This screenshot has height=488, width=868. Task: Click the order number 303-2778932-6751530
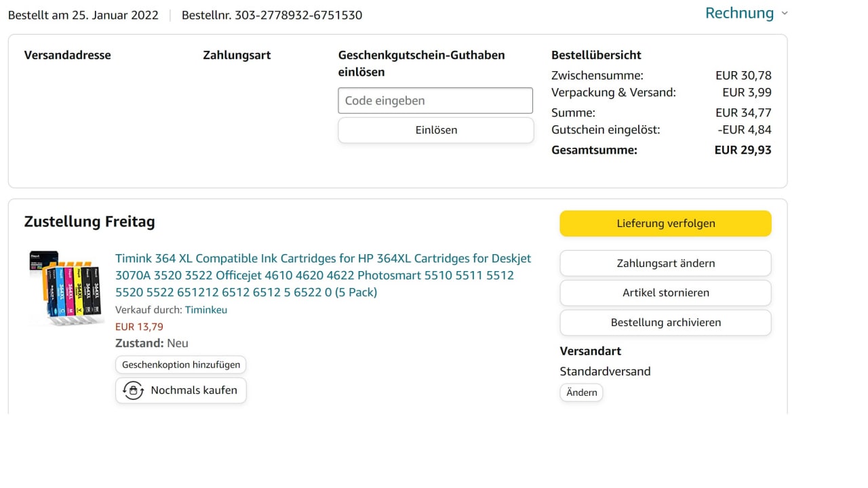[x=298, y=15]
